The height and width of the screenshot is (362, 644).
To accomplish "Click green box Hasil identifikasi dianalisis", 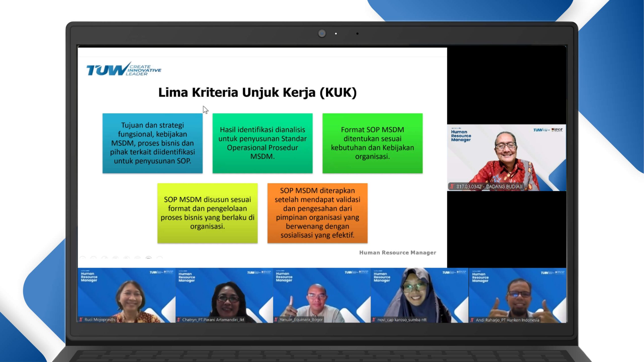I will pos(263,143).
